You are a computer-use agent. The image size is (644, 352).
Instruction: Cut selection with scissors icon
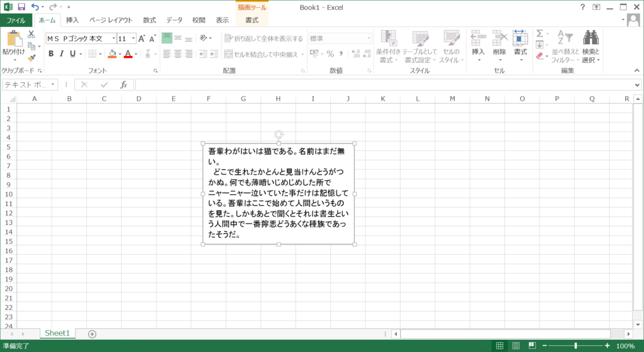point(31,35)
